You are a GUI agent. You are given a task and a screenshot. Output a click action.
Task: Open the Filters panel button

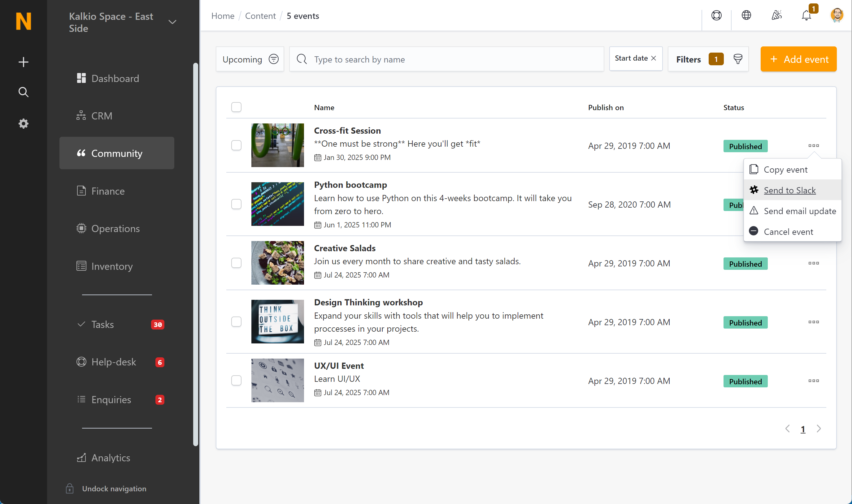pyautogui.click(x=708, y=59)
